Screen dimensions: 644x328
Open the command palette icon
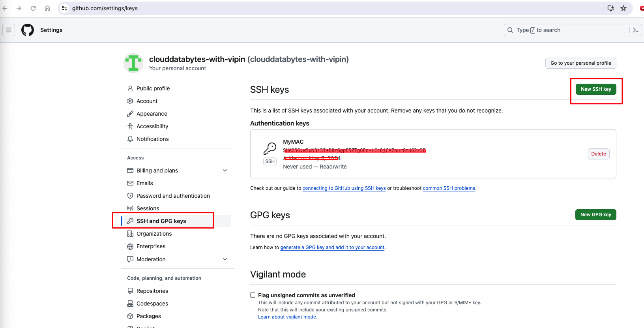click(635, 30)
